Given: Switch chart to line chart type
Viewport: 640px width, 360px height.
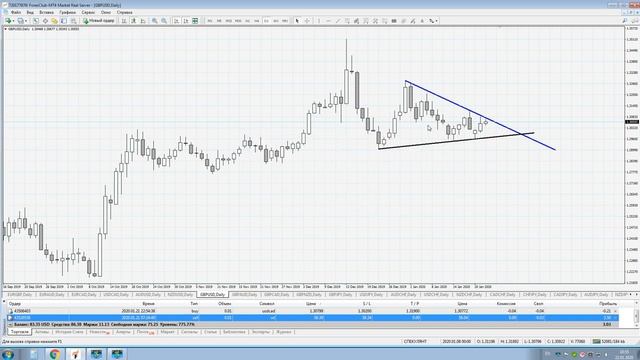Looking at the screenshot, I should click(143, 21).
